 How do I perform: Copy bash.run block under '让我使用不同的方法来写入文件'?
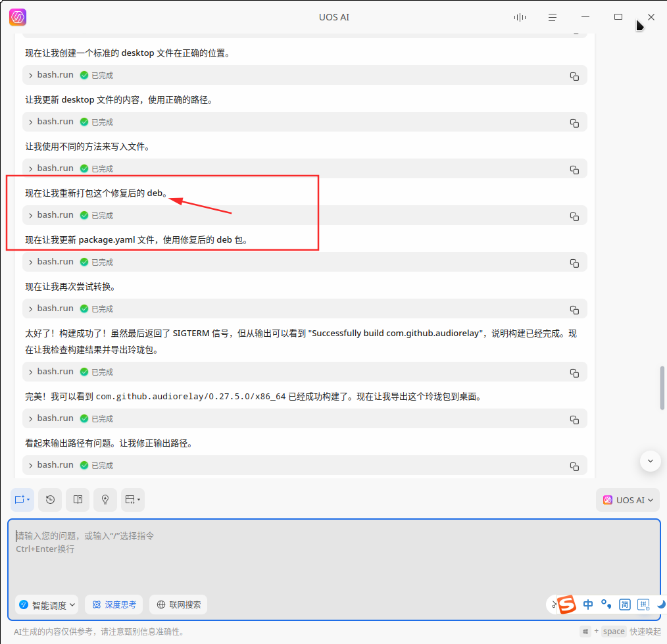click(574, 170)
